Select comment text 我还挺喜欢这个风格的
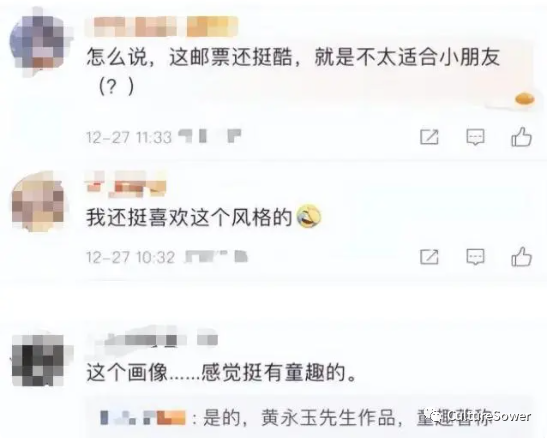The height and width of the screenshot is (438, 548). point(189,217)
